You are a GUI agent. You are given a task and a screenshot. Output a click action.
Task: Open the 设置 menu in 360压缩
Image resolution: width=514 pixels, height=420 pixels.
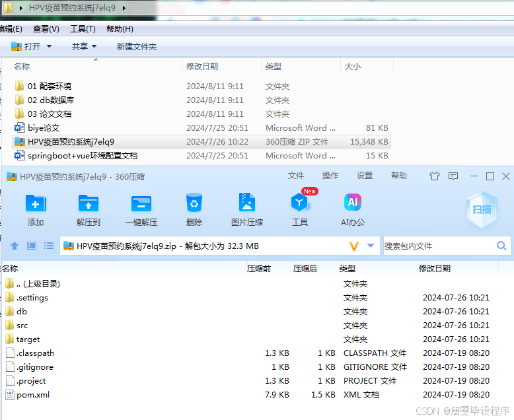(365, 176)
